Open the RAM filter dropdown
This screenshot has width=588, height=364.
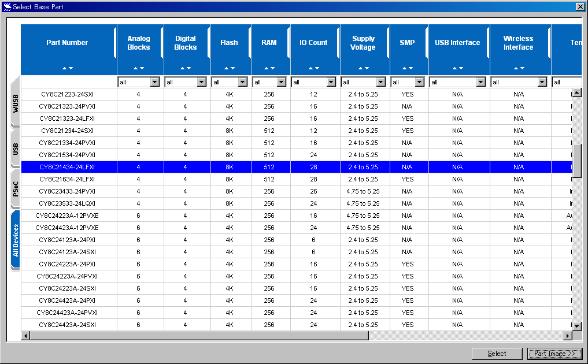click(x=282, y=82)
